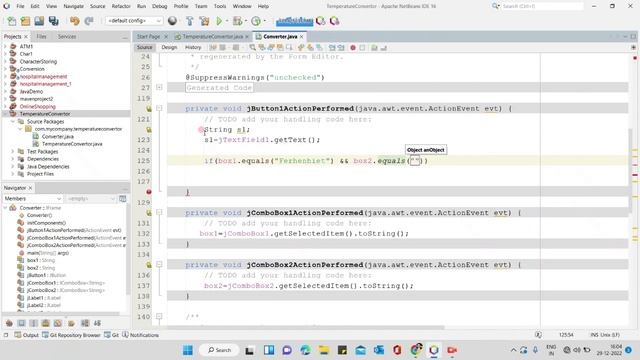The image size is (640, 360).
Task: Click the Uncomment code editor icon
Action: (384, 48)
